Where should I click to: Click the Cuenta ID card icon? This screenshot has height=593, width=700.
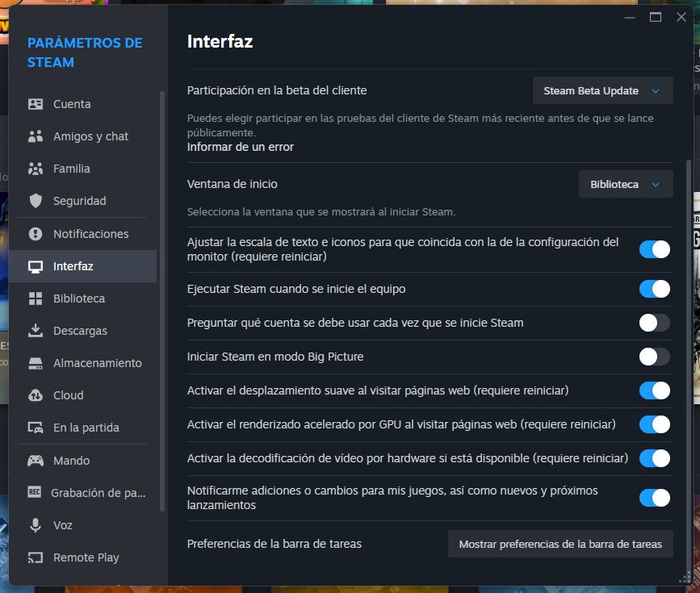[36, 104]
